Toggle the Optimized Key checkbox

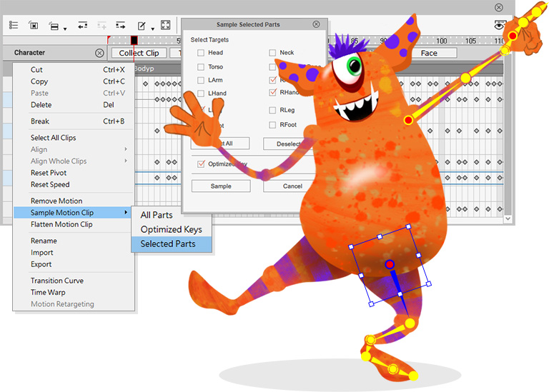coord(201,164)
